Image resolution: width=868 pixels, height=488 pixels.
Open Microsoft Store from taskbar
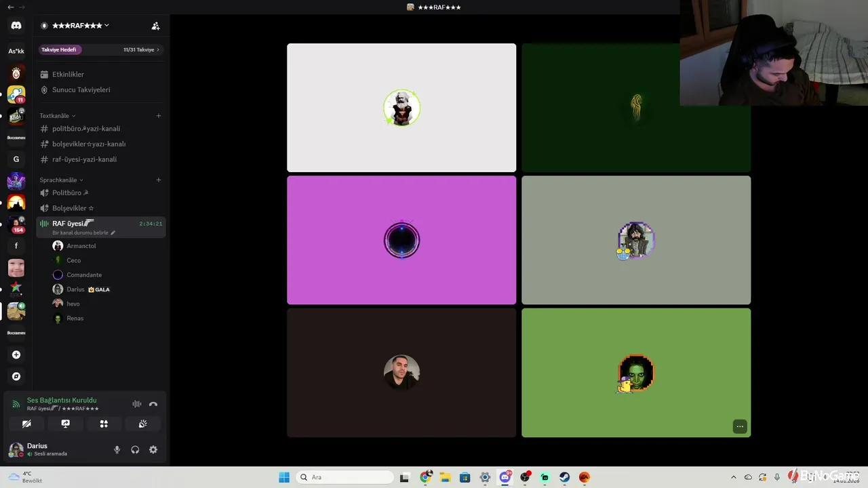point(465,477)
